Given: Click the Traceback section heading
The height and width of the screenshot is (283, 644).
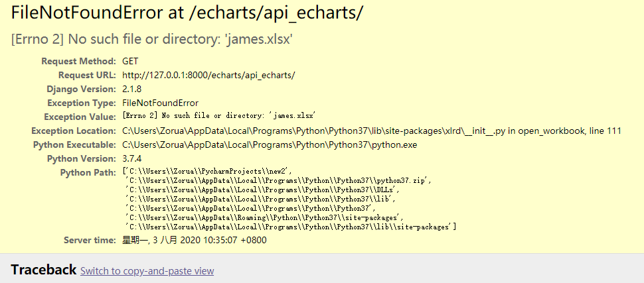Looking at the screenshot, I should click(43, 270).
